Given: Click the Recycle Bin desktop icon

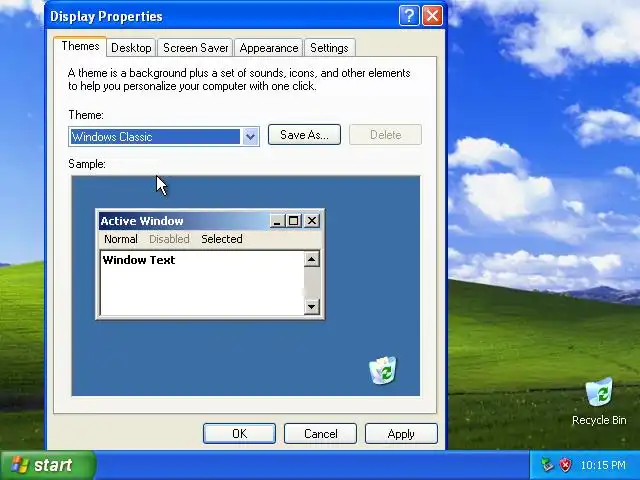Looking at the screenshot, I should pyautogui.click(x=599, y=392).
